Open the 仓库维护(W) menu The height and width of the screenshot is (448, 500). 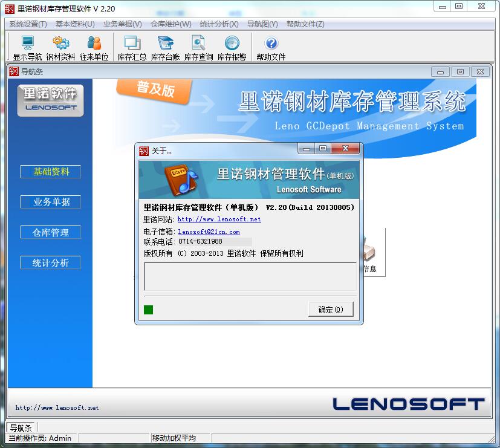tap(171, 24)
